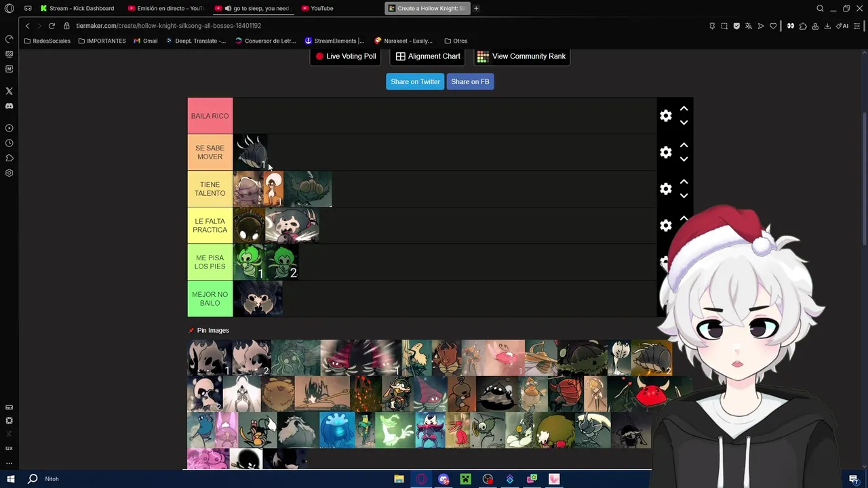This screenshot has height=488, width=868.
Task: Select the pink bubbles boss image in pool
Action: tap(208, 459)
